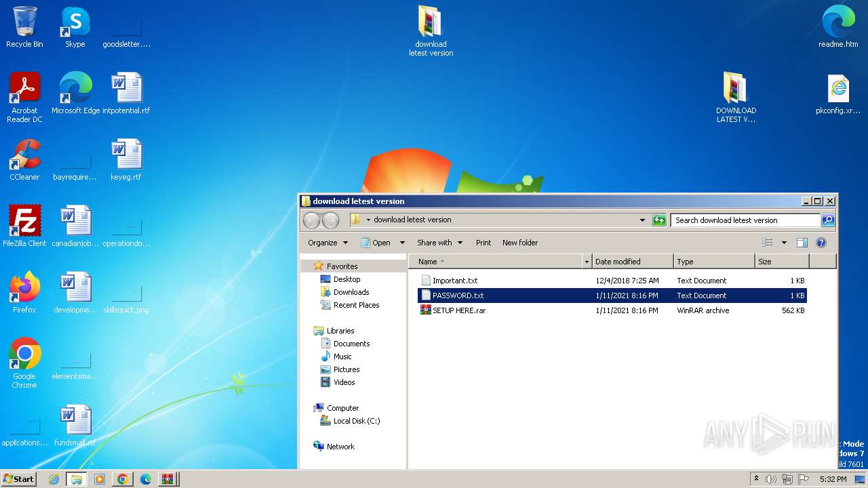Image resolution: width=868 pixels, height=488 pixels.
Task: Change your view icon in Explorer
Action: click(768, 243)
